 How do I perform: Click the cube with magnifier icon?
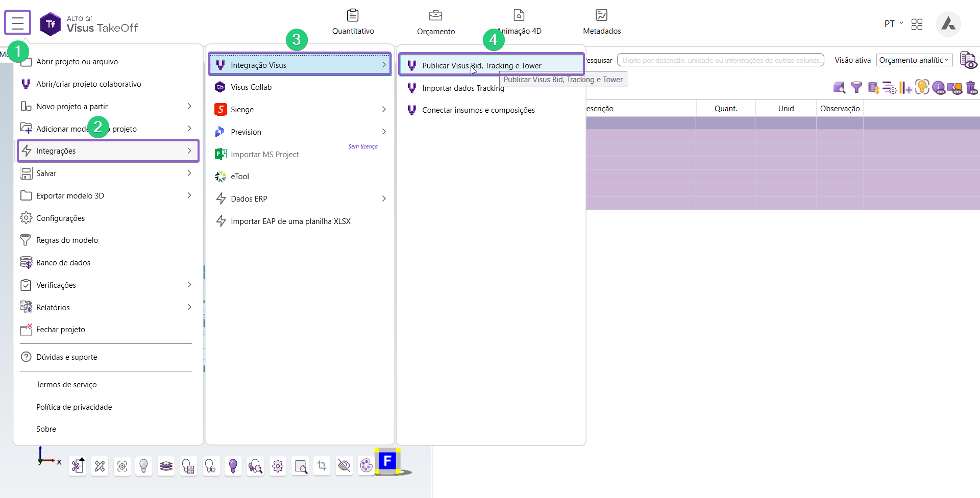[840, 88]
